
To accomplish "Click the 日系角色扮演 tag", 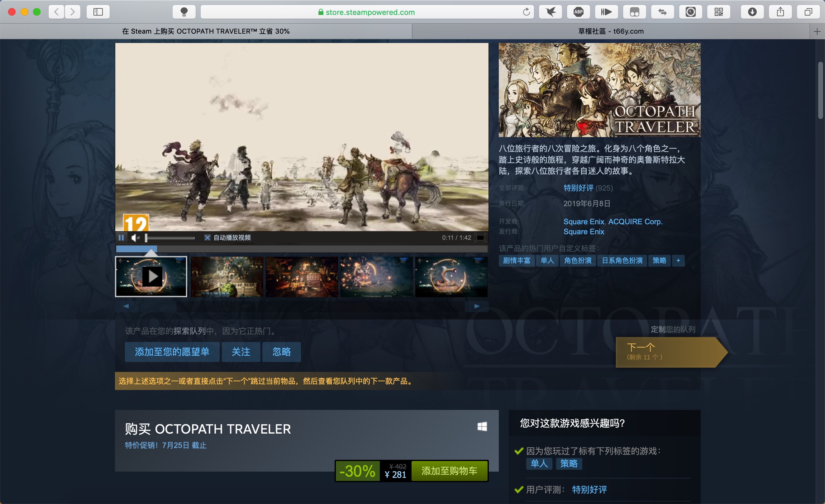I will tap(622, 261).
